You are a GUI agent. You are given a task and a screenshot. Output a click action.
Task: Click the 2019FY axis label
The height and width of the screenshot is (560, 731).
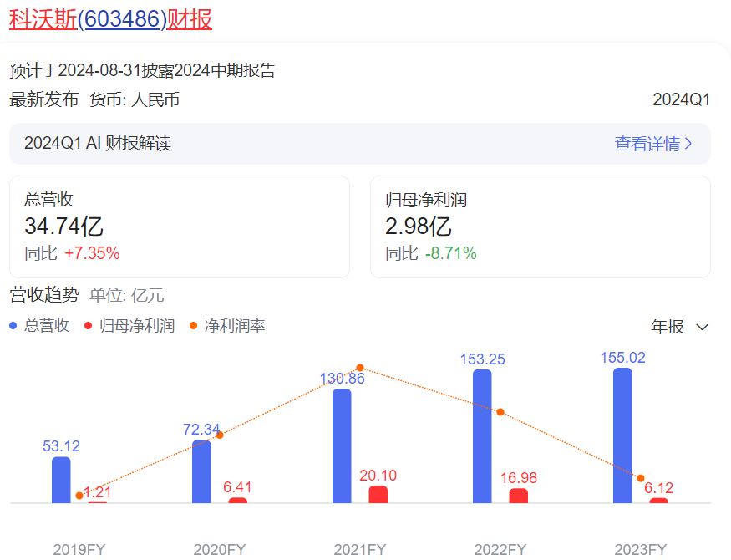pyautogui.click(x=79, y=550)
